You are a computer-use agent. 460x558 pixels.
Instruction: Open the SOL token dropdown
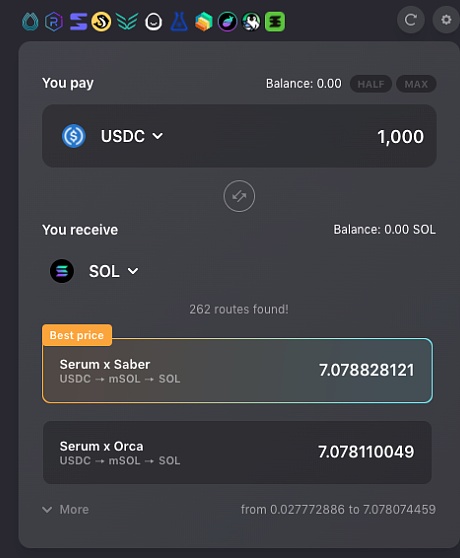point(113,271)
